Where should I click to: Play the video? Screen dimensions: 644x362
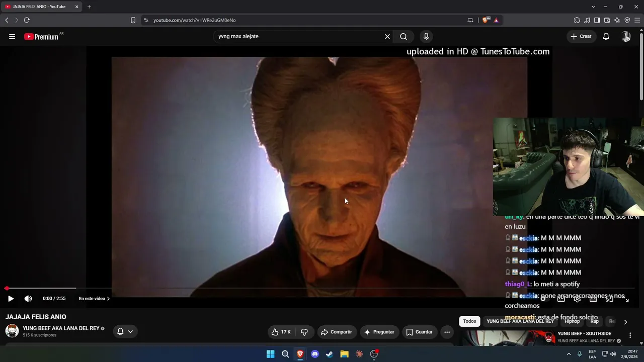(11, 299)
